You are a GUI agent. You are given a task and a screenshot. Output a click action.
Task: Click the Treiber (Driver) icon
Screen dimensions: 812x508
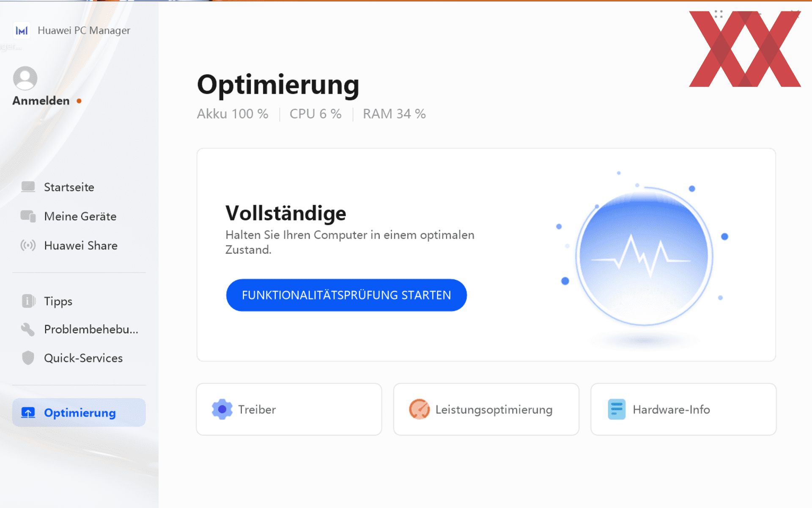tap(223, 409)
